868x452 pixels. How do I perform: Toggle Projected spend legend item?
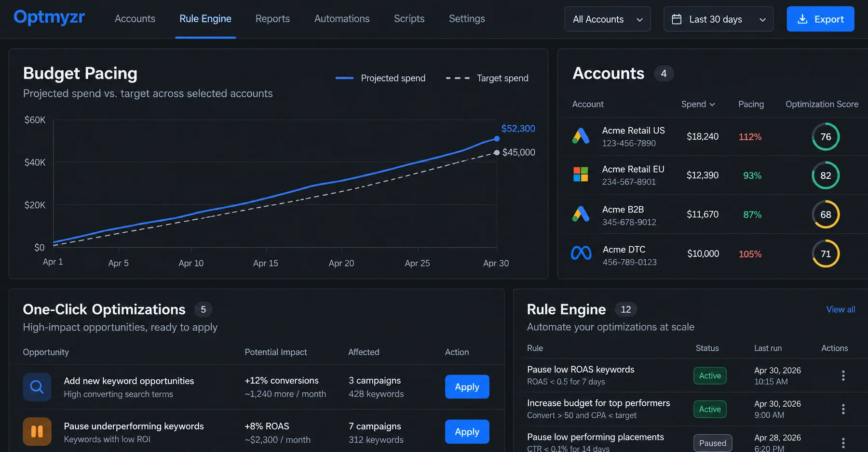tap(380, 78)
